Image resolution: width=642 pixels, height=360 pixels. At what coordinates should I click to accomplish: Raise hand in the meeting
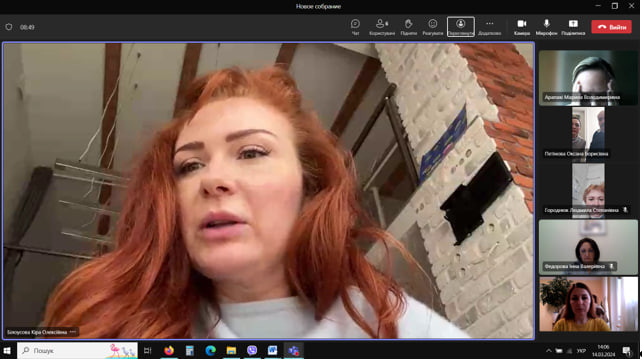click(408, 27)
